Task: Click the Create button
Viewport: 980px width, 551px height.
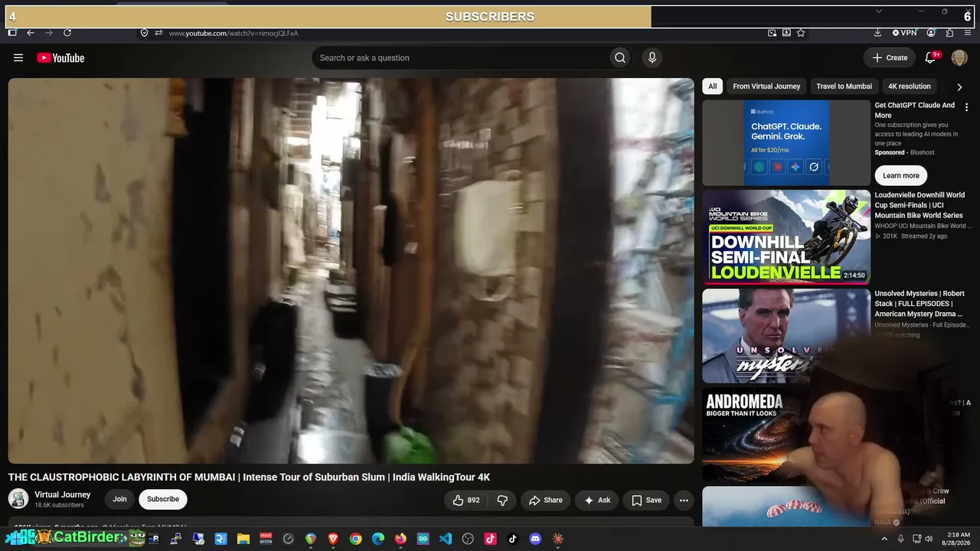Action: pos(890,57)
